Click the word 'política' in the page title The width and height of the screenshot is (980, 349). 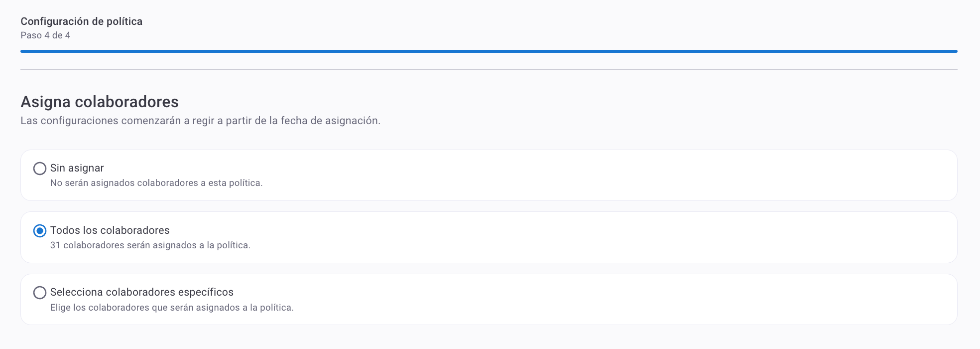pos(124,21)
